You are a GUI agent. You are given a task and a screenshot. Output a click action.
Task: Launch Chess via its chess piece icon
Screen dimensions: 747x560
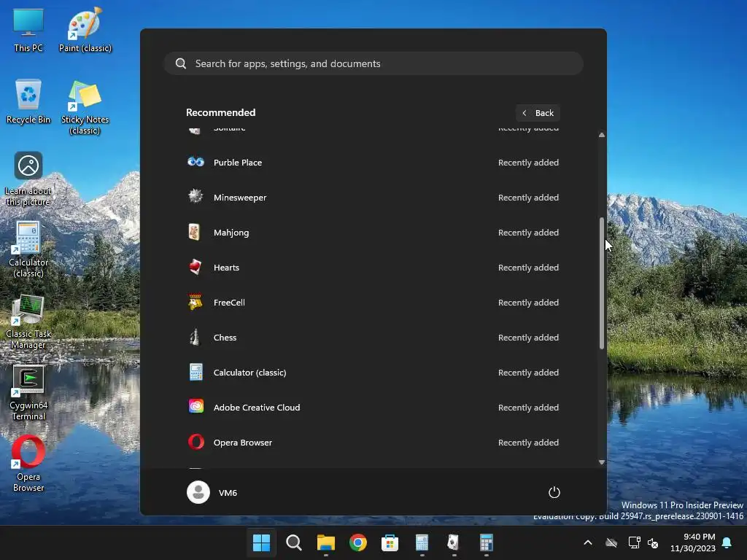coord(194,337)
